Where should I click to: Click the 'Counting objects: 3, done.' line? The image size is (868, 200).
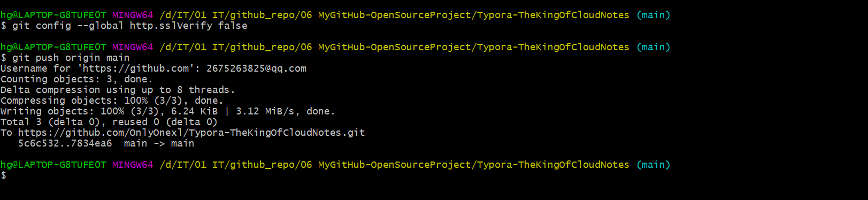77,79
